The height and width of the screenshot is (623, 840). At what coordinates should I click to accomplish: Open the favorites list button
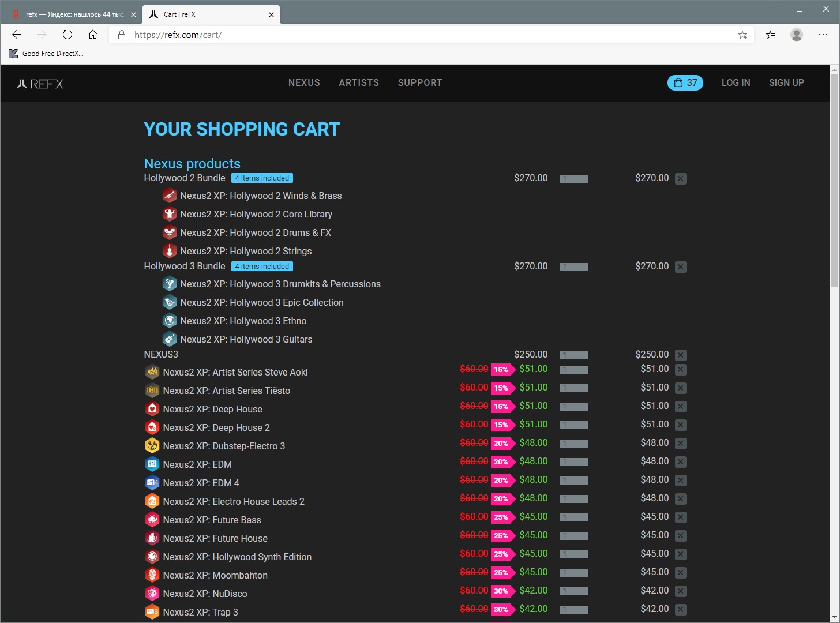tap(770, 35)
